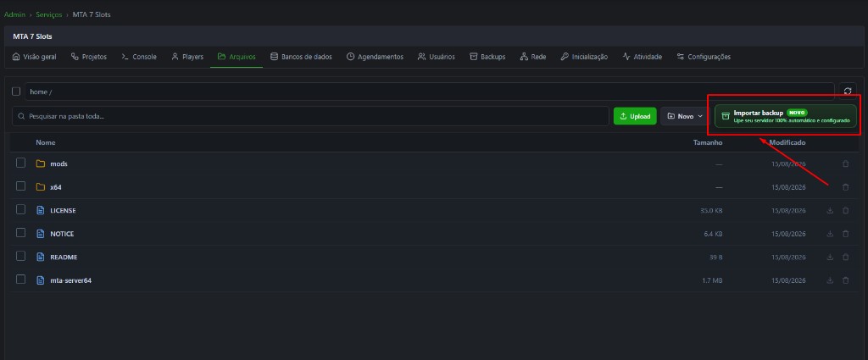Image resolution: width=868 pixels, height=360 pixels.
Task: Delete mta-server64 using the trash icon
Action: pos(845,280)
